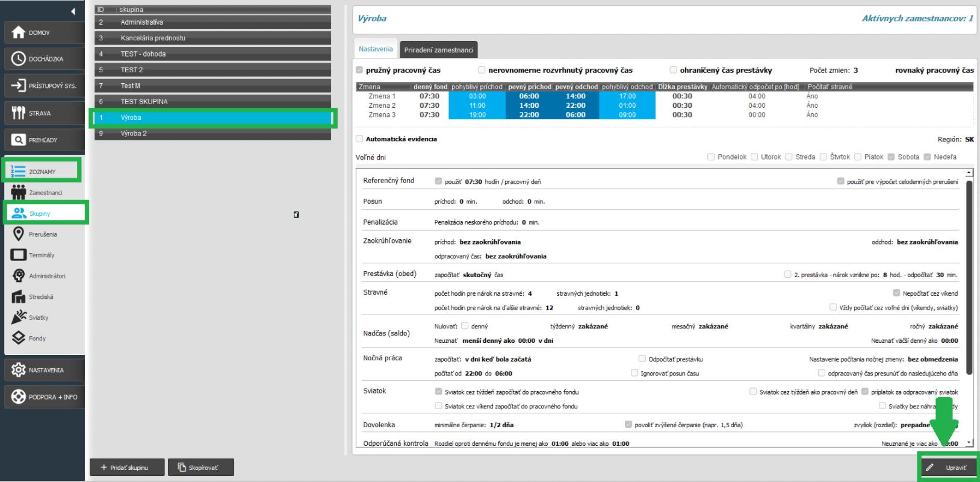Click the Upraviť edit button

coord(949,468)
